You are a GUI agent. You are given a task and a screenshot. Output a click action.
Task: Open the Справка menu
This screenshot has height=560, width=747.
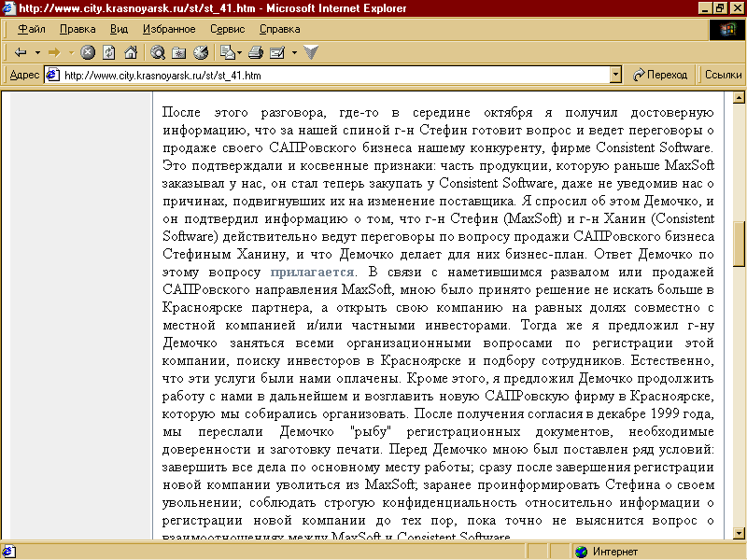279,29
